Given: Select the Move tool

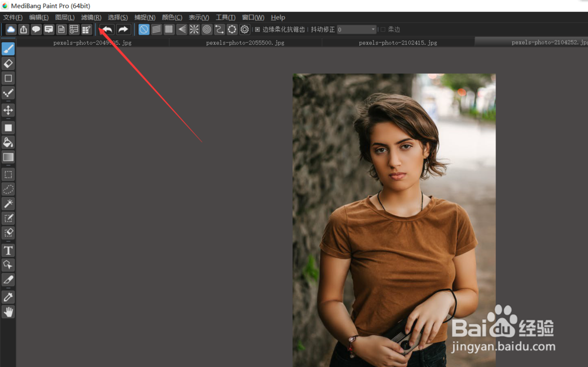Looking at the screenshot, I should 8,111.
